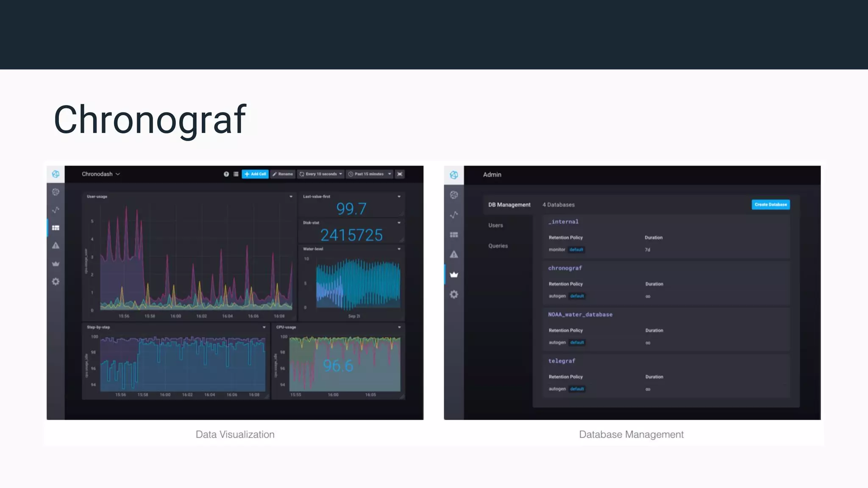This screenshot has width=868, height=488.
Task: Click the Step-by-step graph area
Action: 183,363
